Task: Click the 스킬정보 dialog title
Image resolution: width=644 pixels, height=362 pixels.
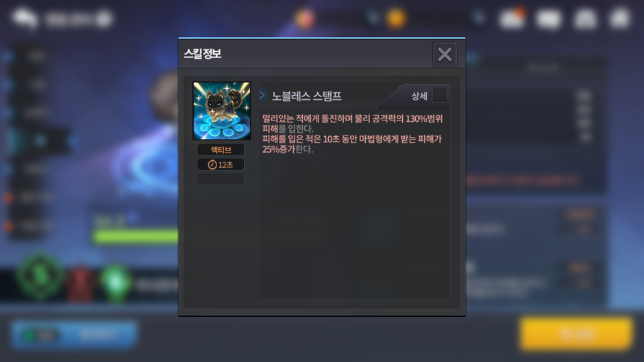Action: (x=203, y=54)
